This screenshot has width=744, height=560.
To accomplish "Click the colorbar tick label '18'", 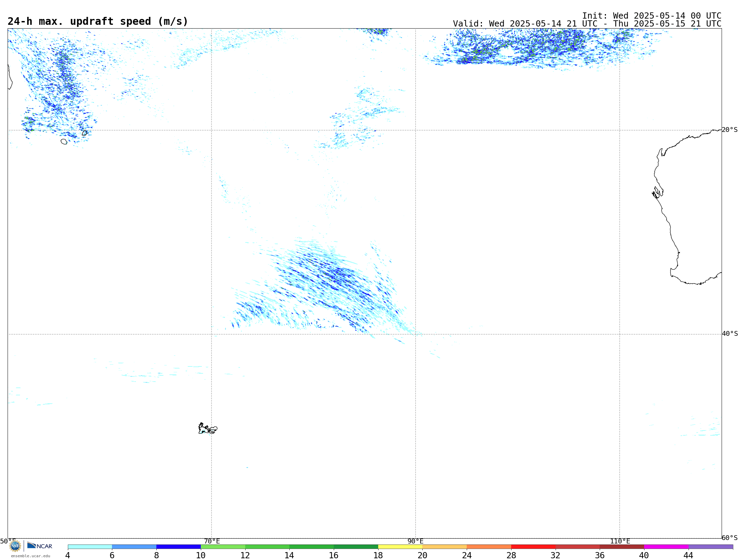I will click(378, 555).
